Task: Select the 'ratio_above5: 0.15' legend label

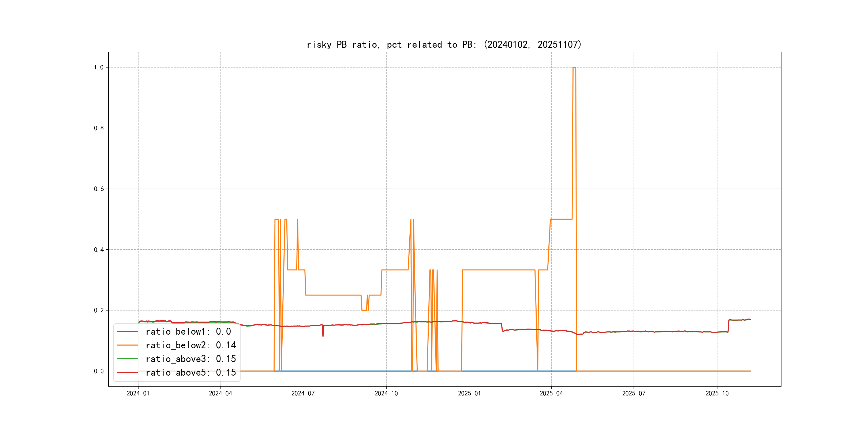Action: [191, 372]
